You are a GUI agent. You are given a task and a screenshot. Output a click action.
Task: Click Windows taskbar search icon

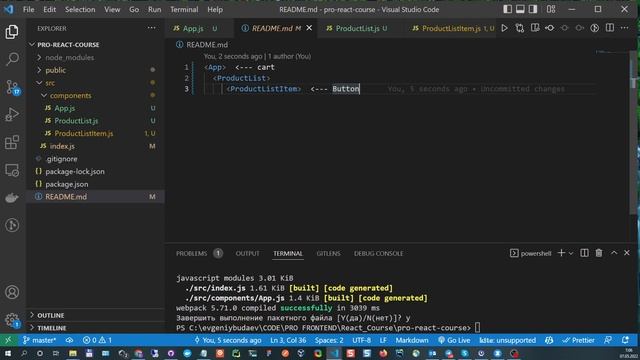coord(24,353)
